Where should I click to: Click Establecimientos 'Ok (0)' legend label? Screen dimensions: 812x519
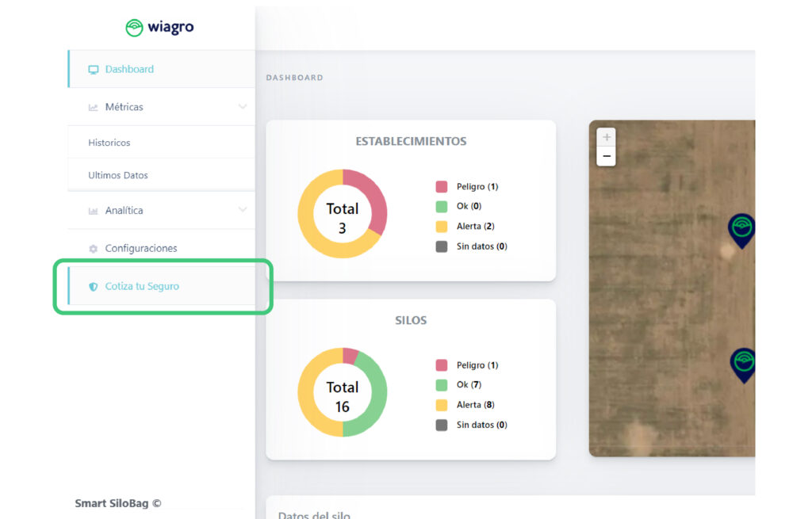(x=469, y=207)
